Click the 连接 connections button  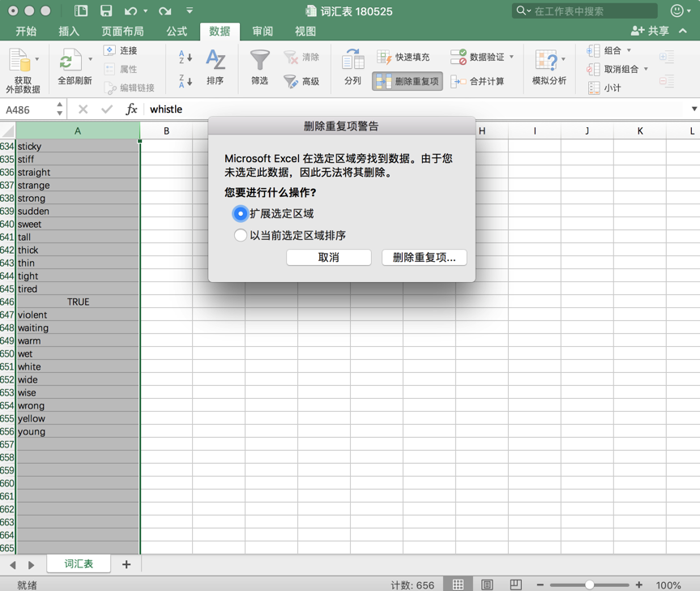121,50
